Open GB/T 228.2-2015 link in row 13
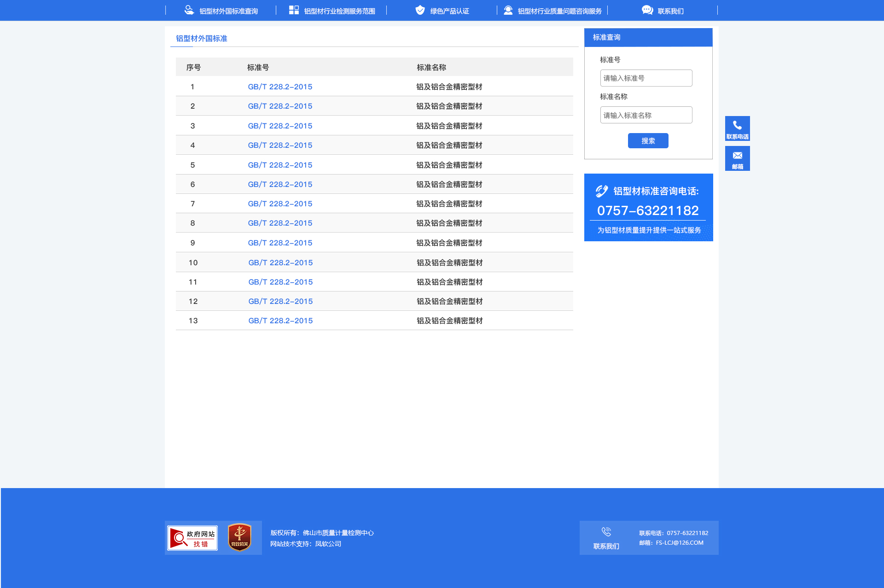This screenshot has width=884, height=588. (x=280, y=320)
